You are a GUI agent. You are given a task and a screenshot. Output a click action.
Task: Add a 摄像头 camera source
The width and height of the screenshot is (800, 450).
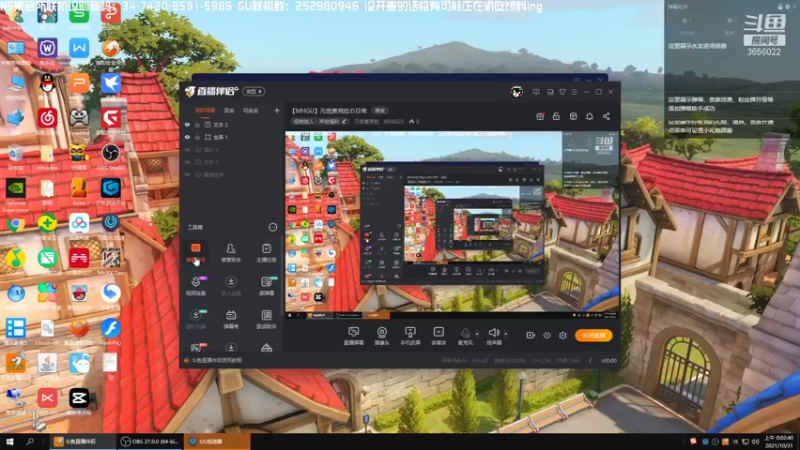(x=382, y=336)
